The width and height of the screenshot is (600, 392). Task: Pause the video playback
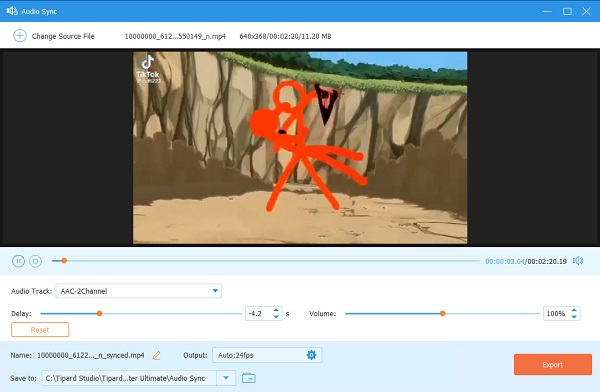(x=18, y=261)
